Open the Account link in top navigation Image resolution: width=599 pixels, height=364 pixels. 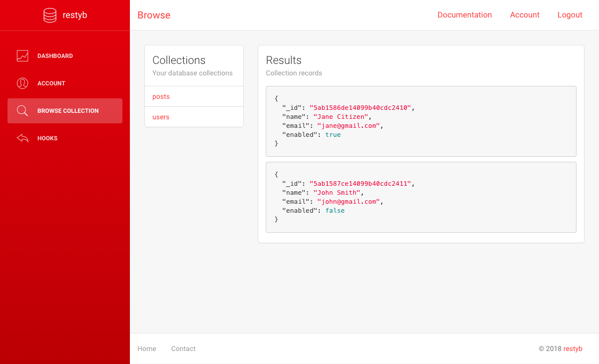pyautogui.click(x=525, y=15)
